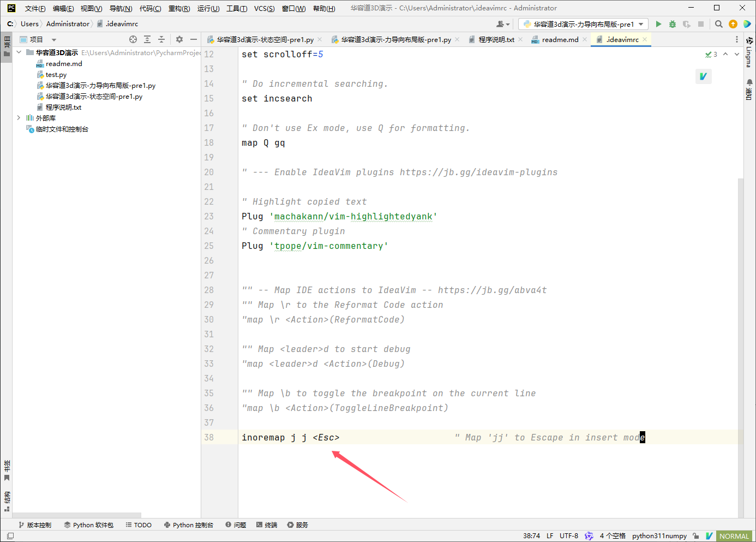The height and width of the screenshot is (542, 756).
Task: Toggle the Lingma side panel
Action: click(749, 52)
